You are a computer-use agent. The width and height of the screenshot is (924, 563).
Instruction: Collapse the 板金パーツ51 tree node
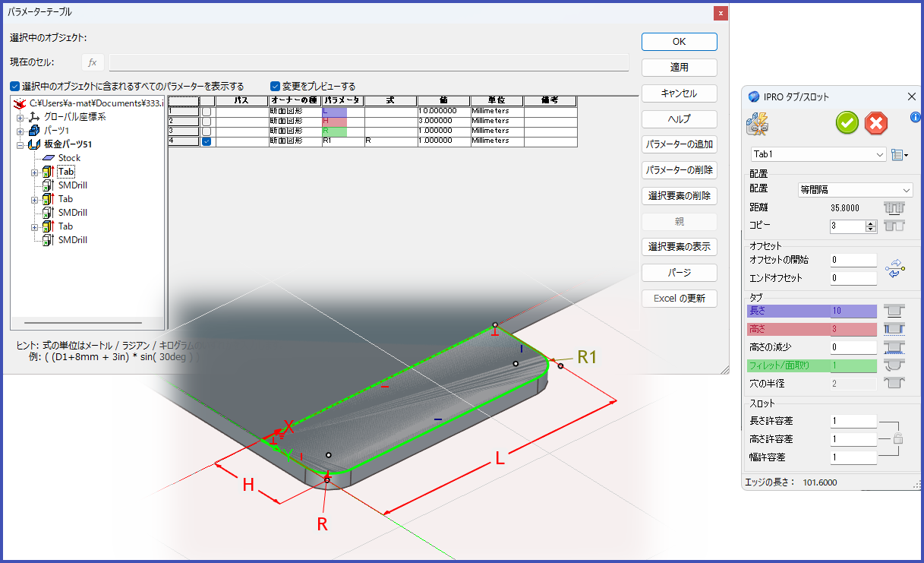click(20, 144)
